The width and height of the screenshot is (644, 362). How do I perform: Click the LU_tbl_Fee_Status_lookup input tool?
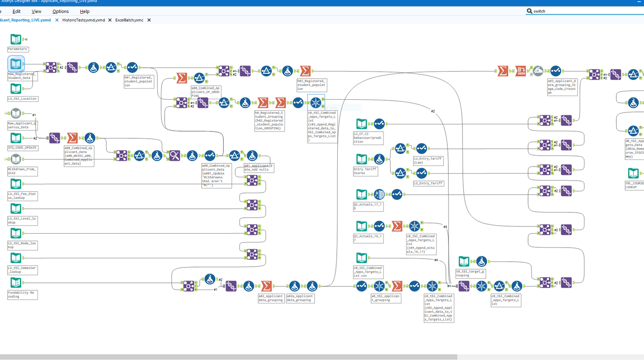tap(16, 184)
